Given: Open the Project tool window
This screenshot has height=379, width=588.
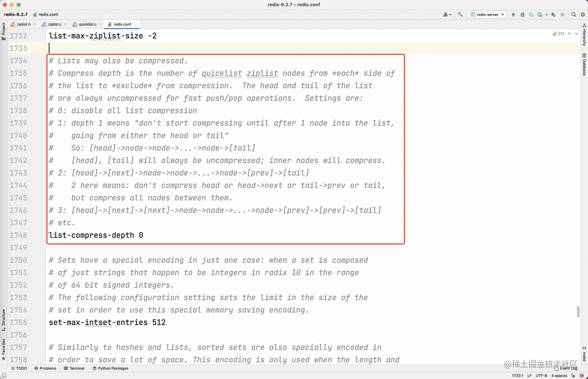Looking at the screenshot, I should coord(4,31).
